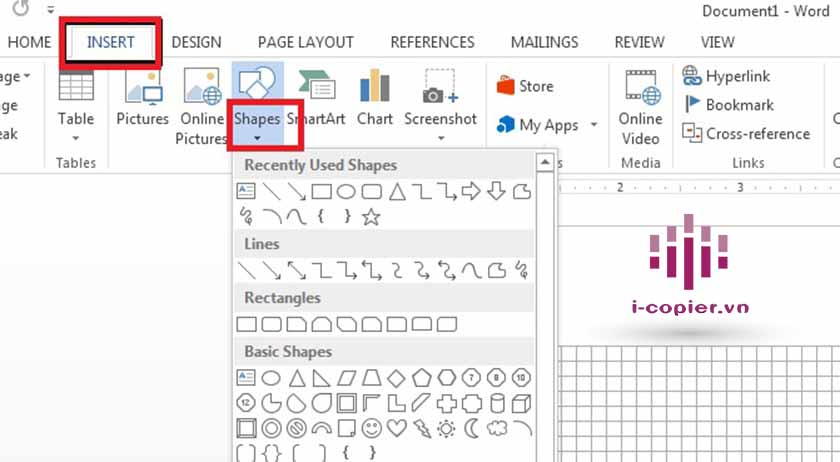This screenshot has height=462, width=840.
Task: Select the smiley face shape in Basic Shapes
Action: pyautogui.click(x=371, y=429)
